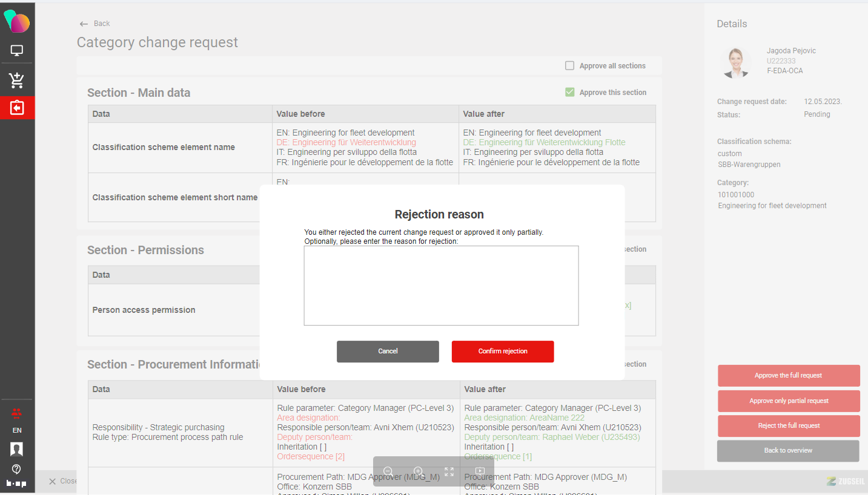Uncheck Approve this section for Main data

pos(569,93)
